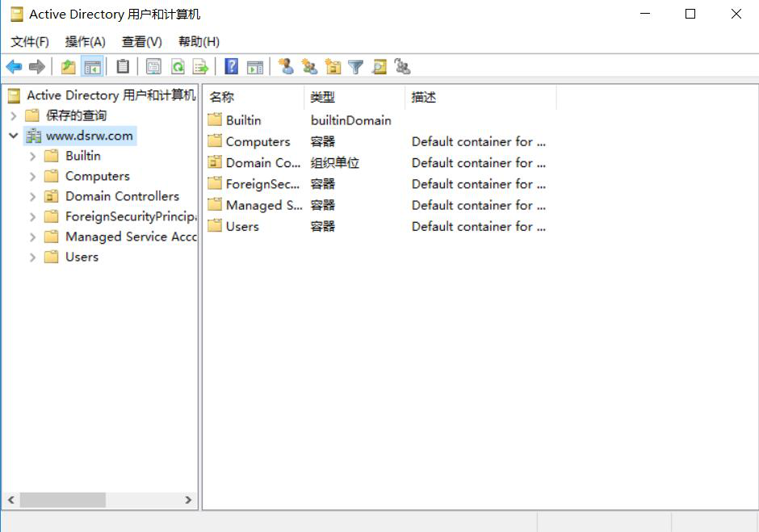
Task: Open Find objects in Active Directory icon
Action: tap(379, 67)
